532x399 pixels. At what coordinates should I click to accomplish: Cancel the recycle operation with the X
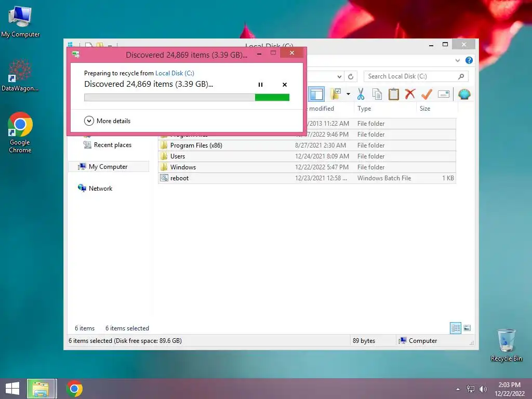coord(285,85)
